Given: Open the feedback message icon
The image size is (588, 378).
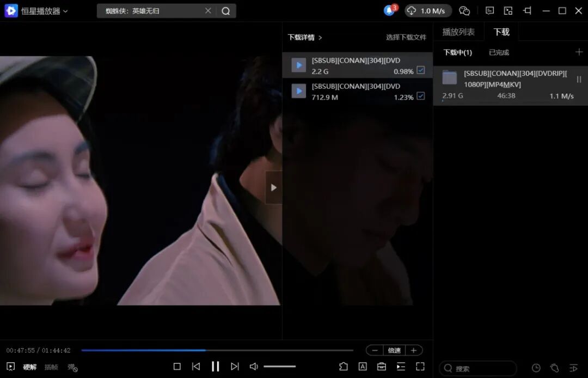Looking at the screenshot, I should tap(489, 11).
